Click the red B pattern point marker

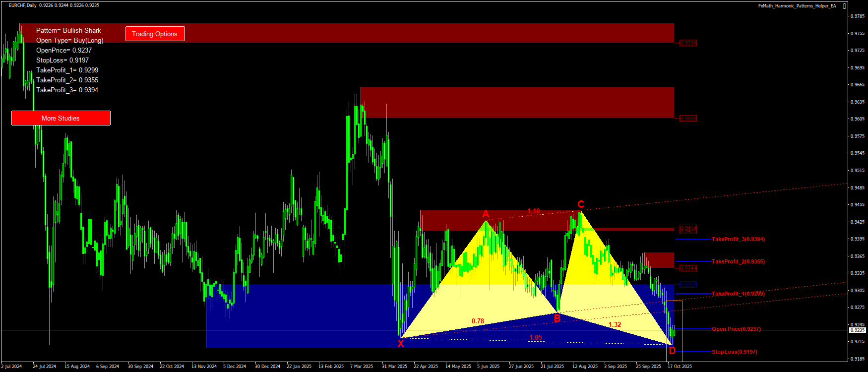tap(557, 319)
